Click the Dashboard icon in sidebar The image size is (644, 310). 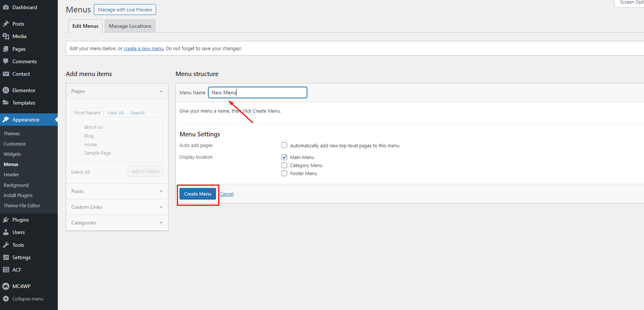pyautogui.click(x=6, y=7)
